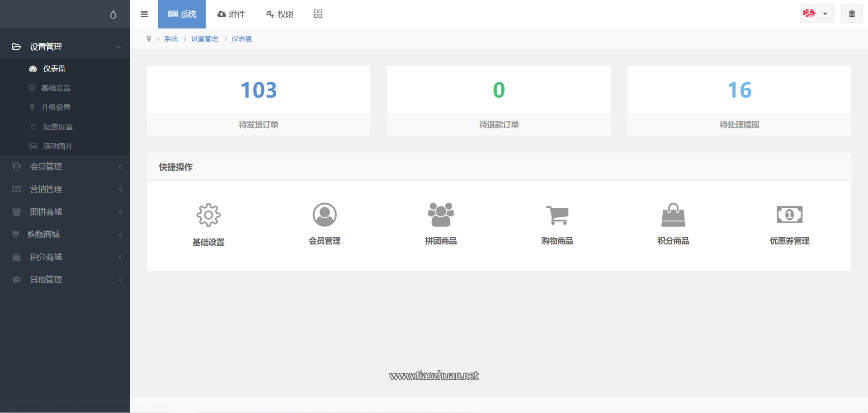Click the trash icon in top-right corner

coord(852,14)
